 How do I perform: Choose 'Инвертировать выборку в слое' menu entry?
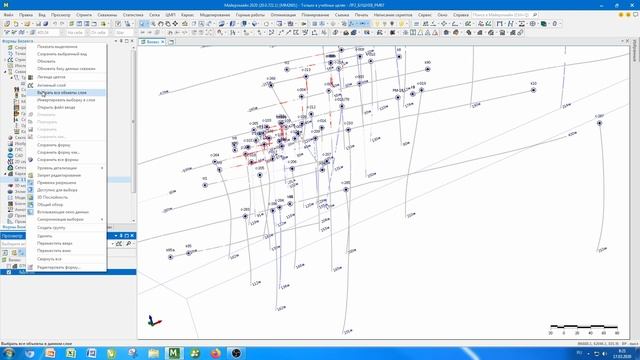tap(66, 100)
